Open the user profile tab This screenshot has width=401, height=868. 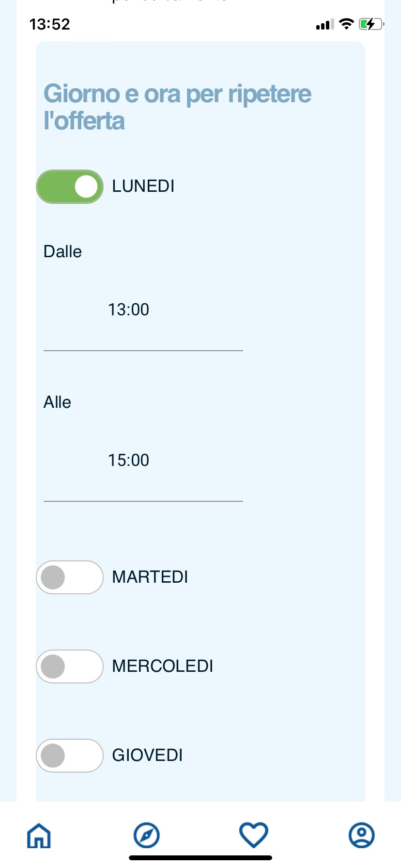point(361,835)
